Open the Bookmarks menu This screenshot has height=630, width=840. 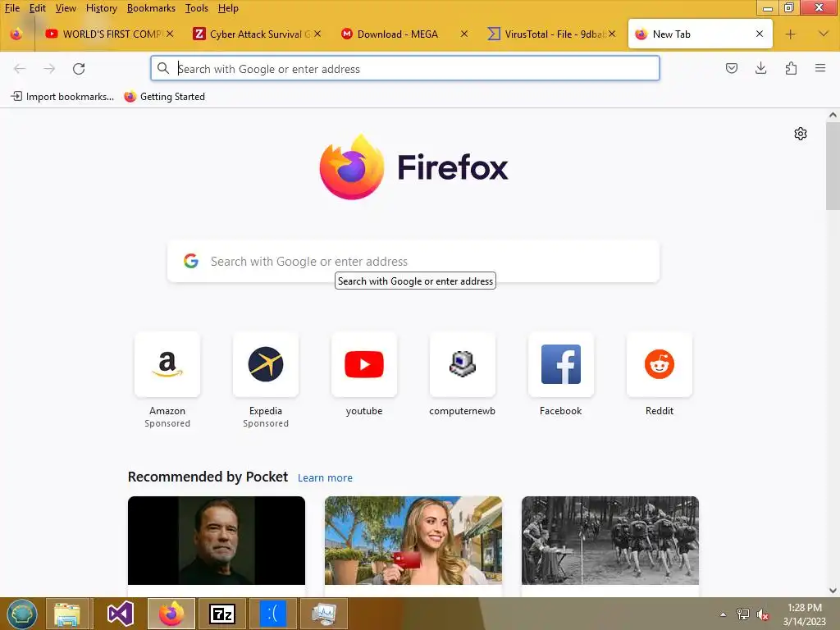click(x=151, y=8)
